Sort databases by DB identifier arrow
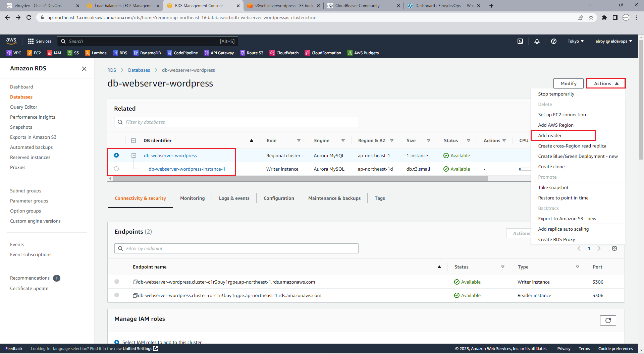Viewport: 644px width, 354px height. coord(251,140)
